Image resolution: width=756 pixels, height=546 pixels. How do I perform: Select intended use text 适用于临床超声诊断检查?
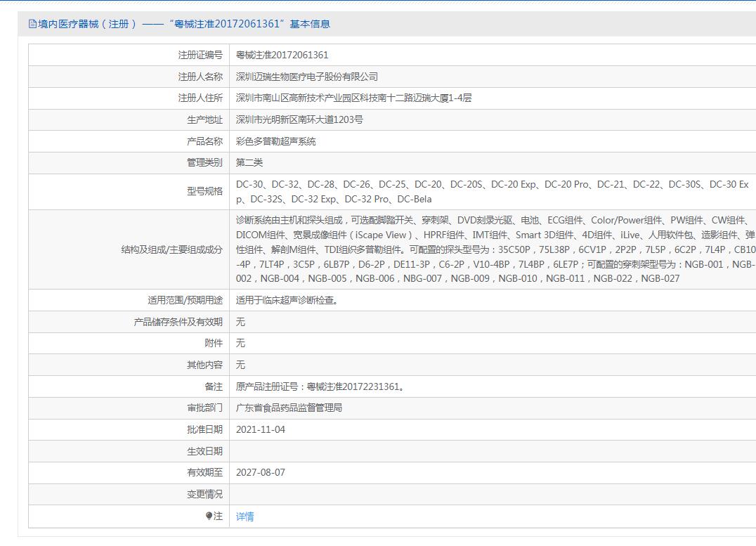point(287,301)
